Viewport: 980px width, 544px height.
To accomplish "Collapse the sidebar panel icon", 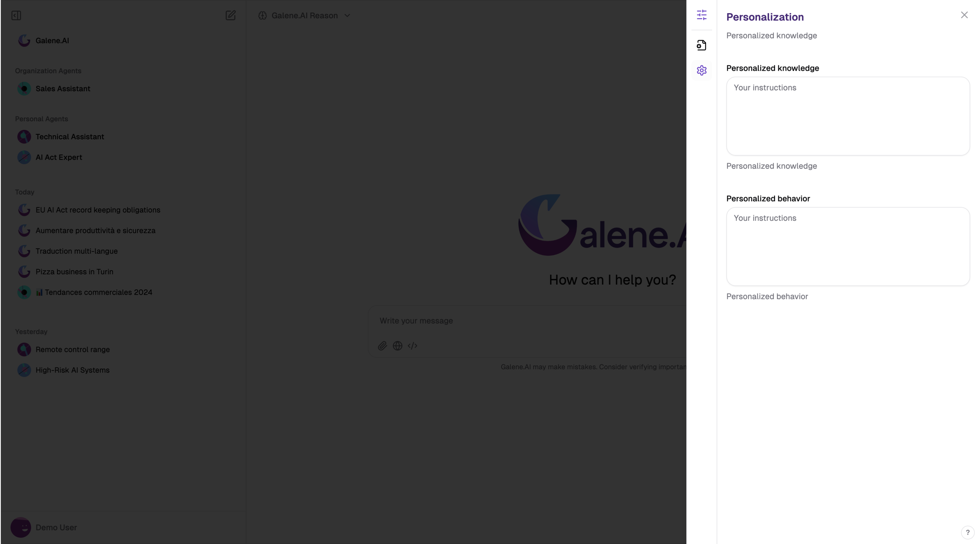I will click(16, 15).
